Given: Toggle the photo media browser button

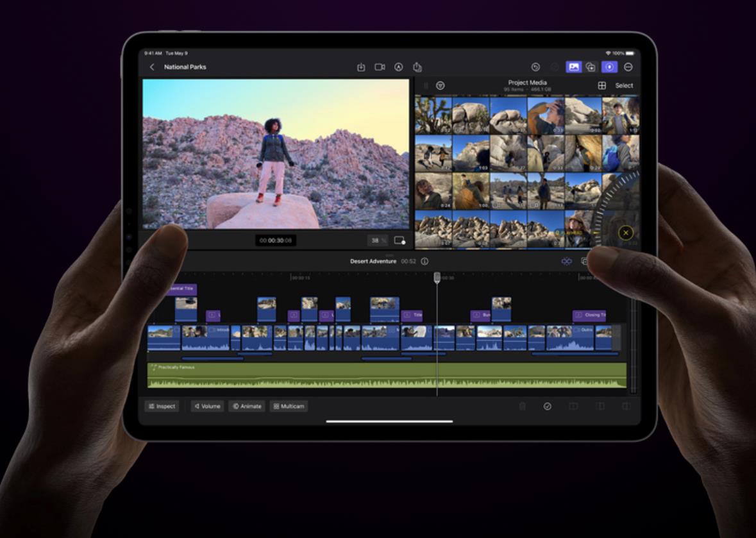Looking at the screenshot, I should pyautogui.click(x=573, y=67).
